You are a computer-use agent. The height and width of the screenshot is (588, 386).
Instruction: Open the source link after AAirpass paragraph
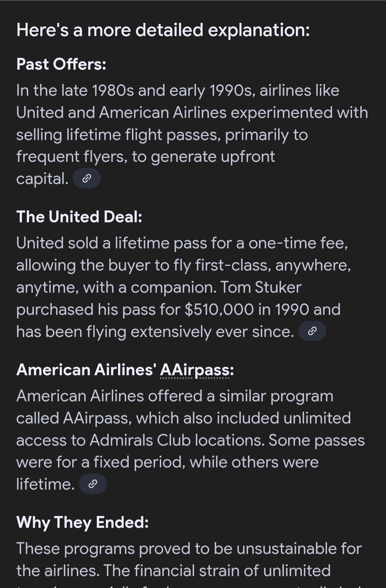93,484
